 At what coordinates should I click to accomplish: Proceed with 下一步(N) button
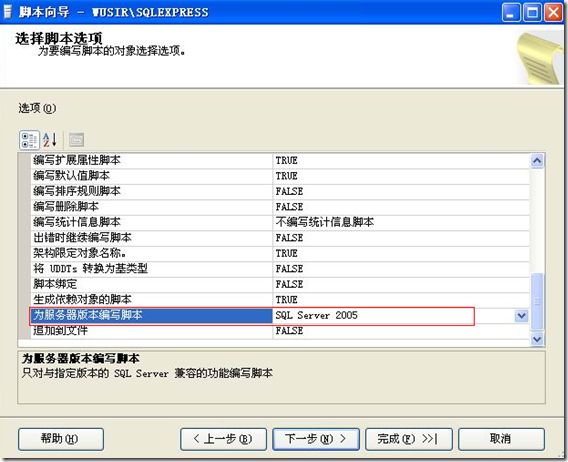316,439
